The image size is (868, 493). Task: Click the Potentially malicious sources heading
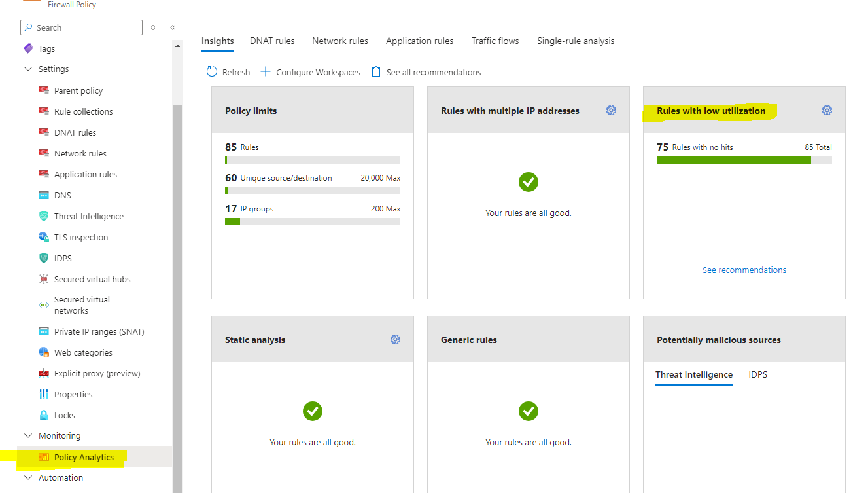[719, 340]
